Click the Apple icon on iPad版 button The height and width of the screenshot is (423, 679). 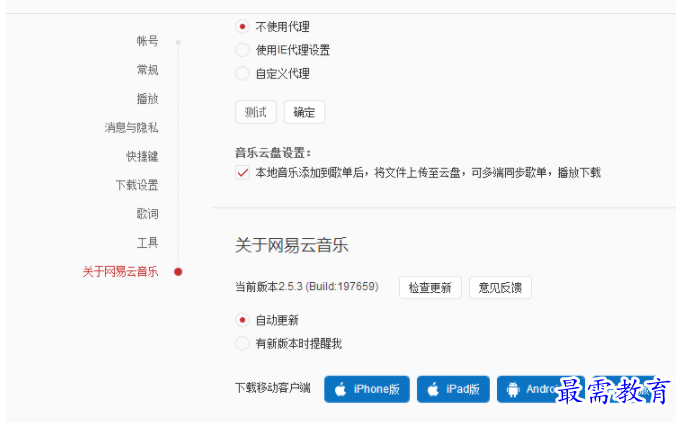[433, 389]
